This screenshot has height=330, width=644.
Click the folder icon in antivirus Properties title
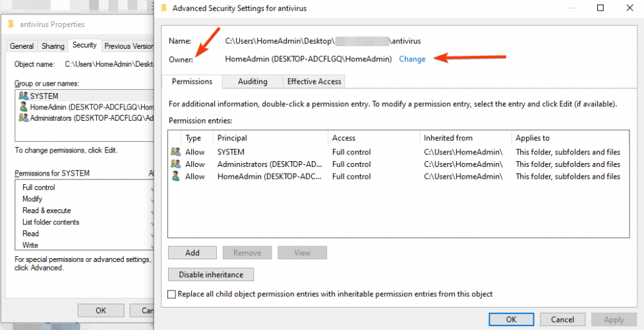click(x=11, y=24)
